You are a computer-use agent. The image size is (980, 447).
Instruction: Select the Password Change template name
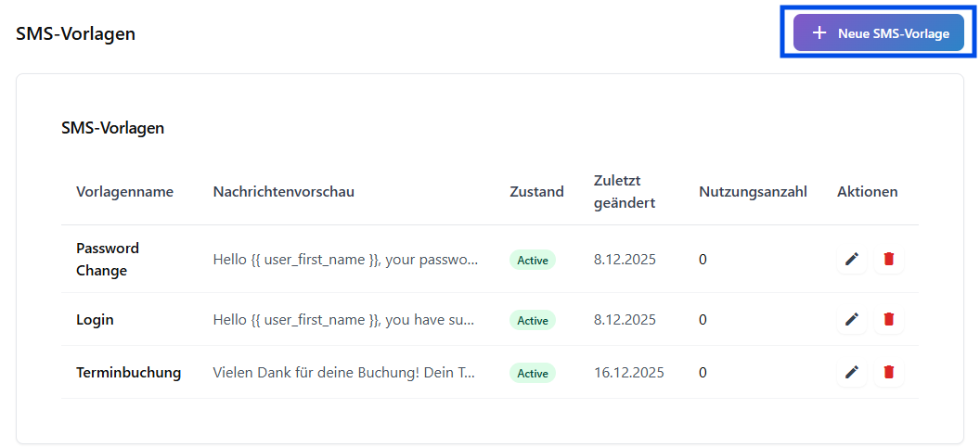(x=108, y=260)
